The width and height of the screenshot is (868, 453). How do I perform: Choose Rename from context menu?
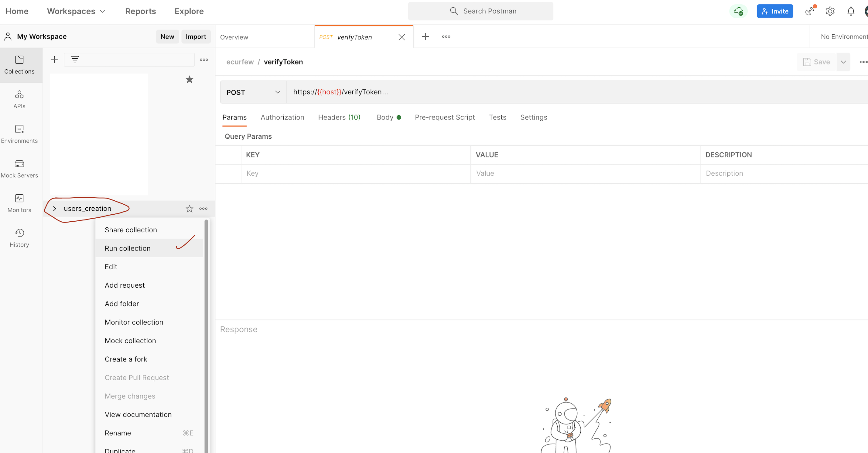[x=149, y=433]
